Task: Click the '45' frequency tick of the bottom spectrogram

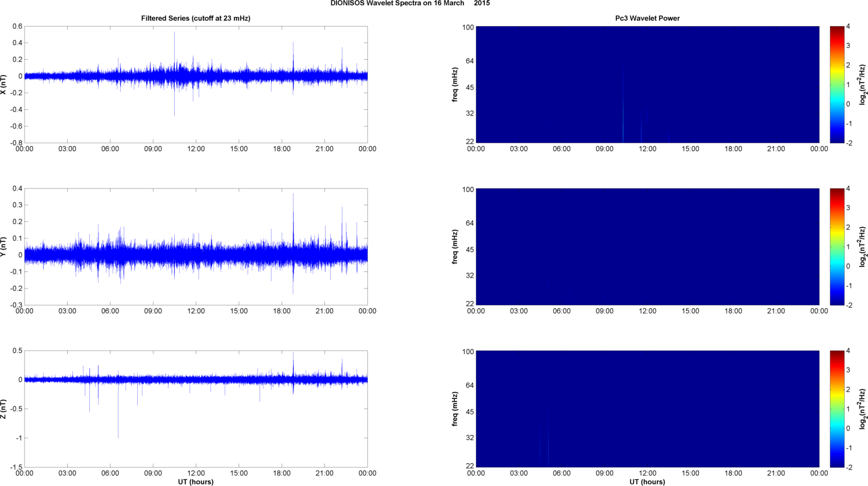Action: click(x=470, y=411)
